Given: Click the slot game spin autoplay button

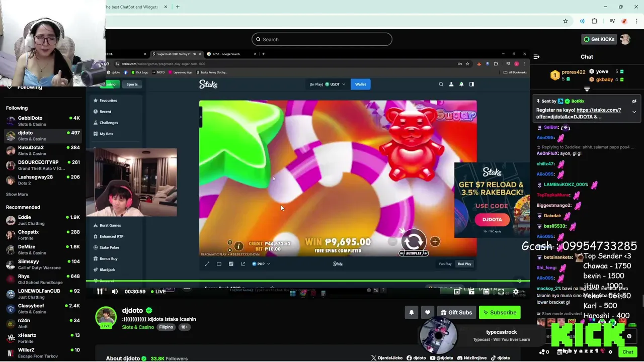Looking at the screenshot, I should coord(414,242).
